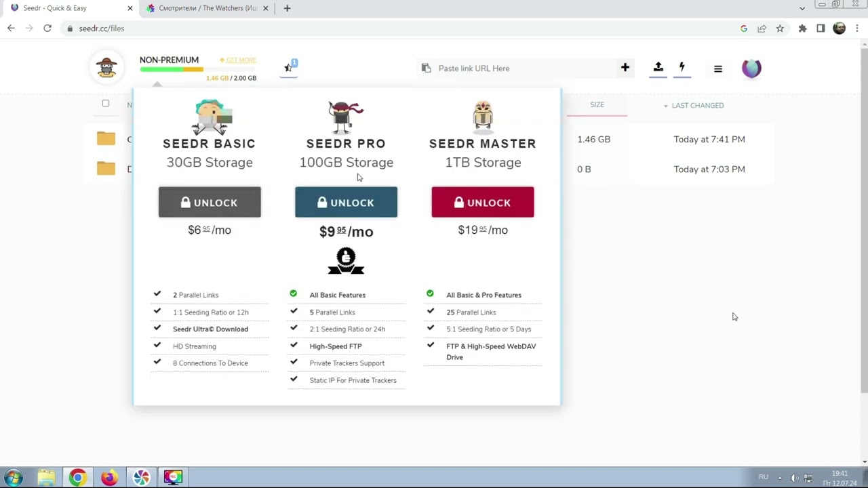Open the Chrome extensions puzzle icon
The width and height of the screenshot is (868, 488).
click(803, 28)
